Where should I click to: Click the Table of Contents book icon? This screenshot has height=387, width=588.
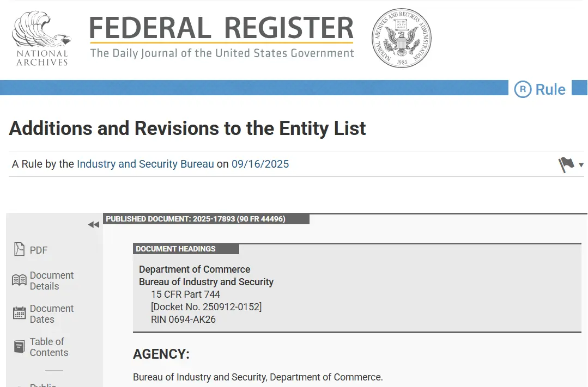click(19, 347)
